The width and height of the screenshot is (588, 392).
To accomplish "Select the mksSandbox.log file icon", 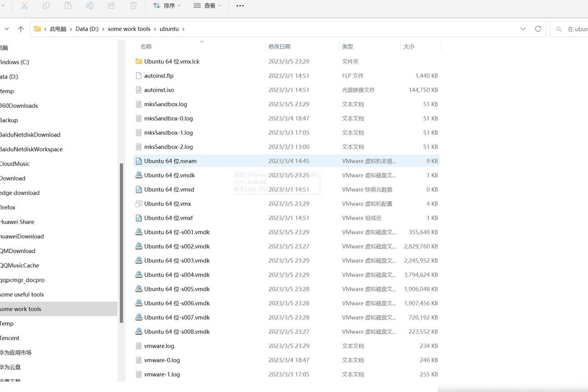I will coord(139,104).
